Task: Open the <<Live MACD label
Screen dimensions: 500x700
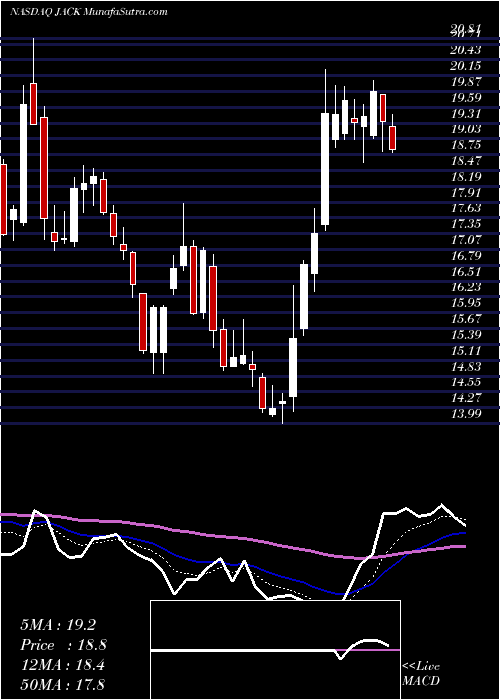Action: pyautogui.click(x=421, y=673)
